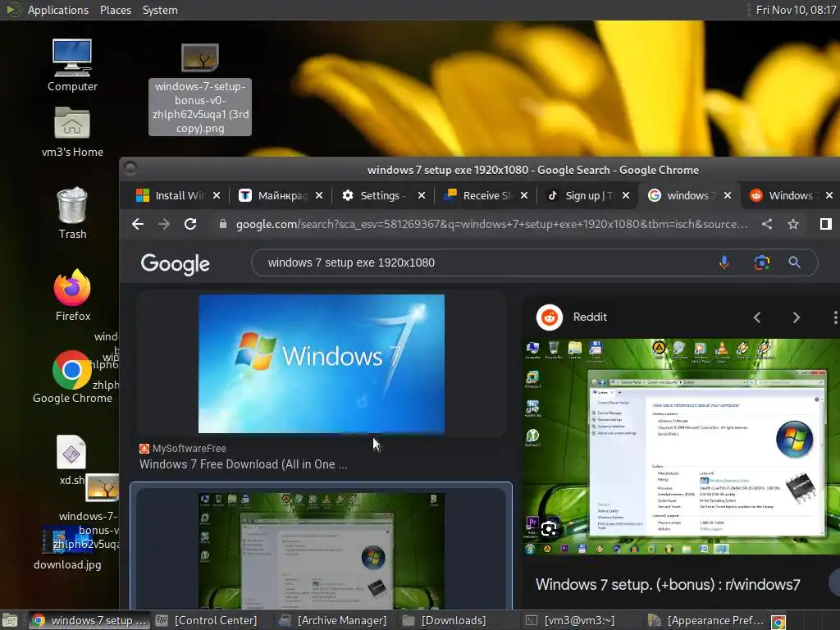This screenshot has height=630, width=840.
Task: Restore Archive Manager from taskbar
Action: pos(333,620)
